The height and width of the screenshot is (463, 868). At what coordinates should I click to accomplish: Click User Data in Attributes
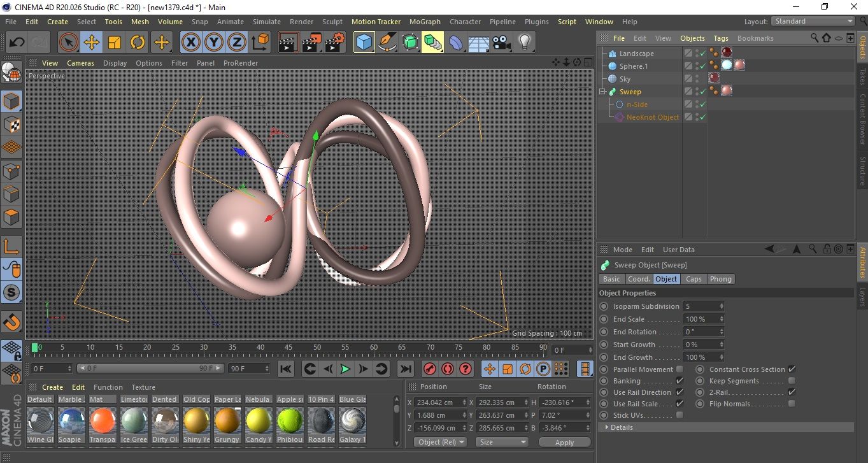[x=679, y=250]
